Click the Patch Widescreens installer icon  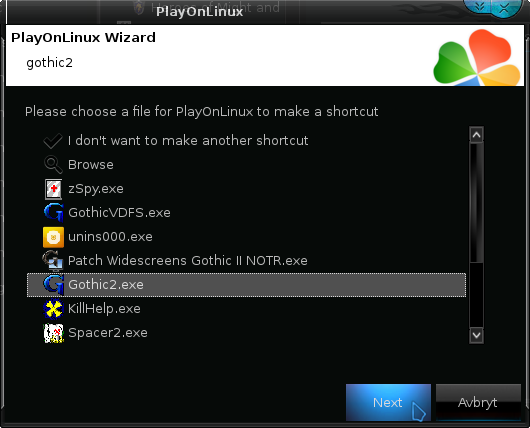(53, 261)
